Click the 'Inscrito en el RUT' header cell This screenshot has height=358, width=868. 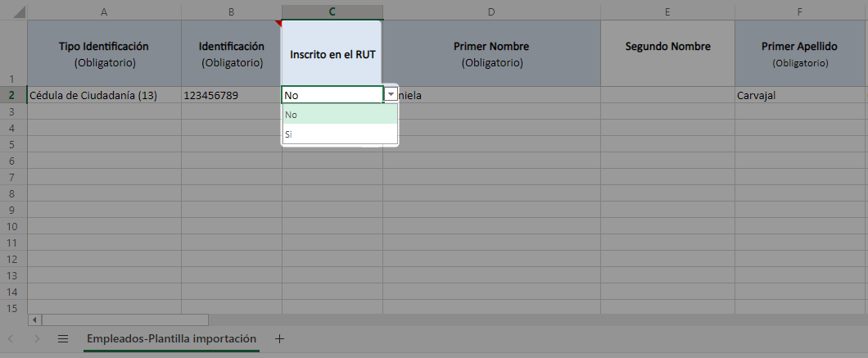[x=332, y=53]
